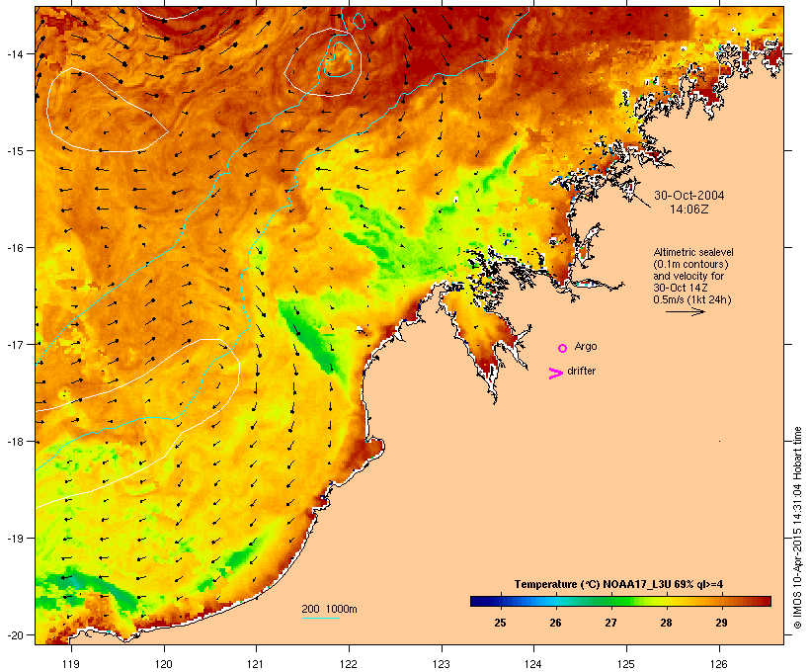
Task: Click the longitude label '126'
Action: pyautogui.click(x=718, y=664)
